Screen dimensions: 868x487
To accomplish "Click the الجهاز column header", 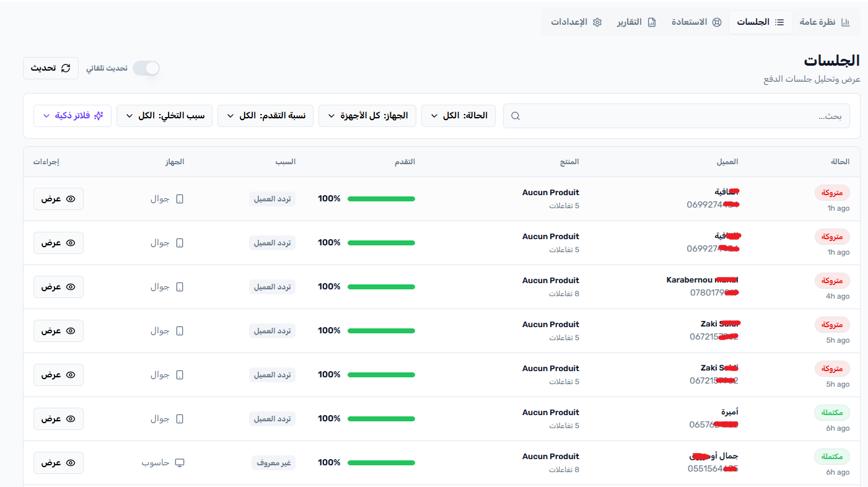I will pyautogui.click(x=175, y=162).
